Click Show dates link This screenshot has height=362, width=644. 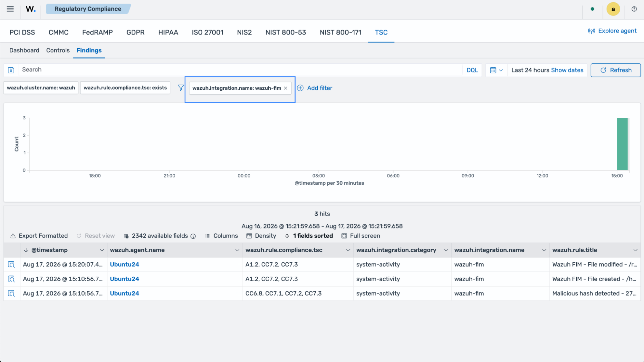(567, 70)
